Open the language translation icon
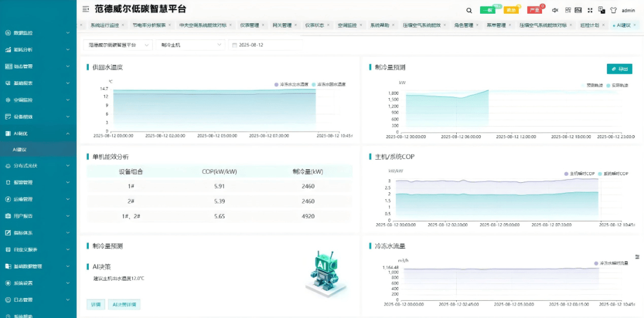Viewport: 644px width, 318px height. click(602, 10)
